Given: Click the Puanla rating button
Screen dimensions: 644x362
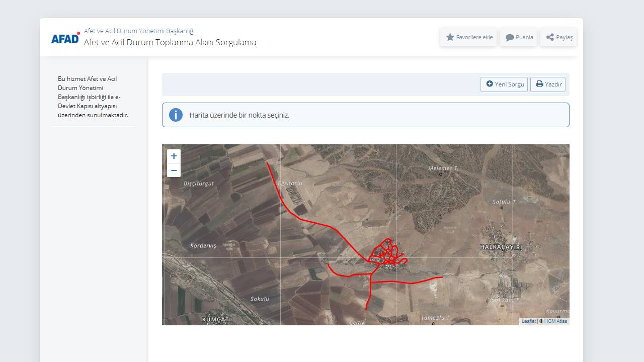Looking at the screenshot, I should pyautogui.click(x=519, y=37).
